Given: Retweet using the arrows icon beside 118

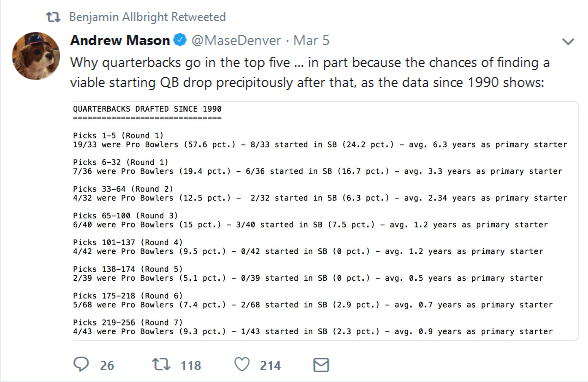Looking at the screenshot, I should click(161, 364).
